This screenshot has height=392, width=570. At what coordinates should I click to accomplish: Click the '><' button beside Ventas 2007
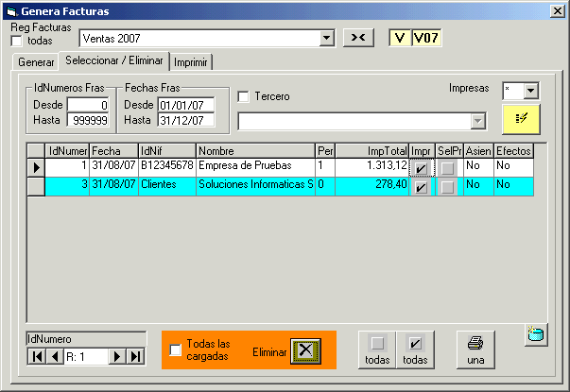(x=358, y=38)
